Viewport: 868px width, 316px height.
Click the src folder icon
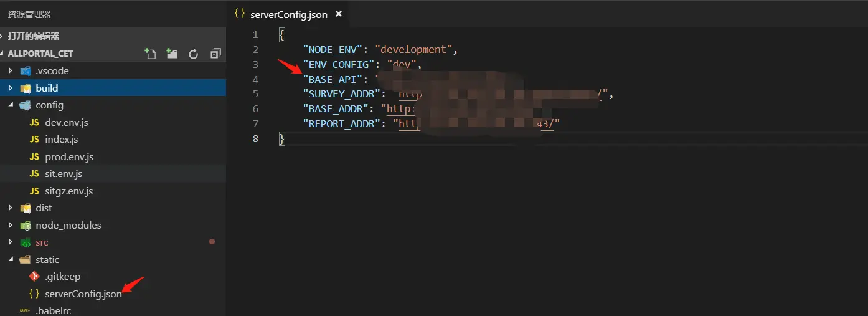click(26, 242)
